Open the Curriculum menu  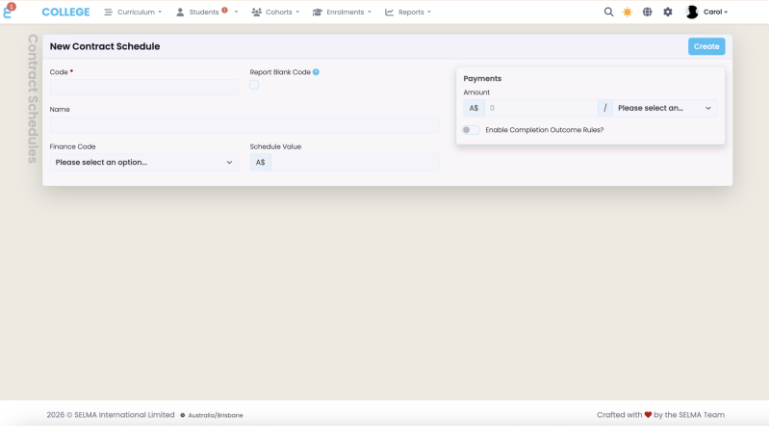click(133, 12)
